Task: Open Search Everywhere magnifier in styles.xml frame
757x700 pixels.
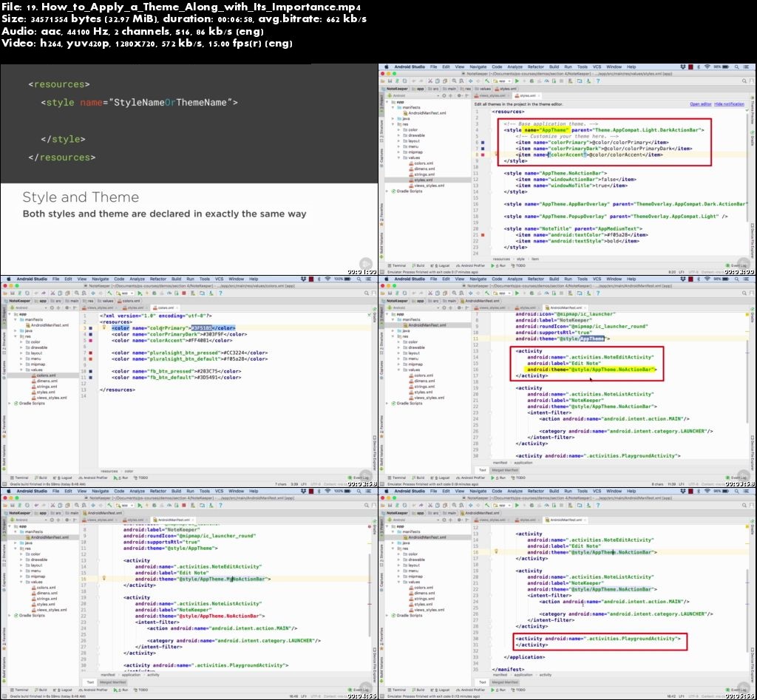Action: click(x=744, y=81)
